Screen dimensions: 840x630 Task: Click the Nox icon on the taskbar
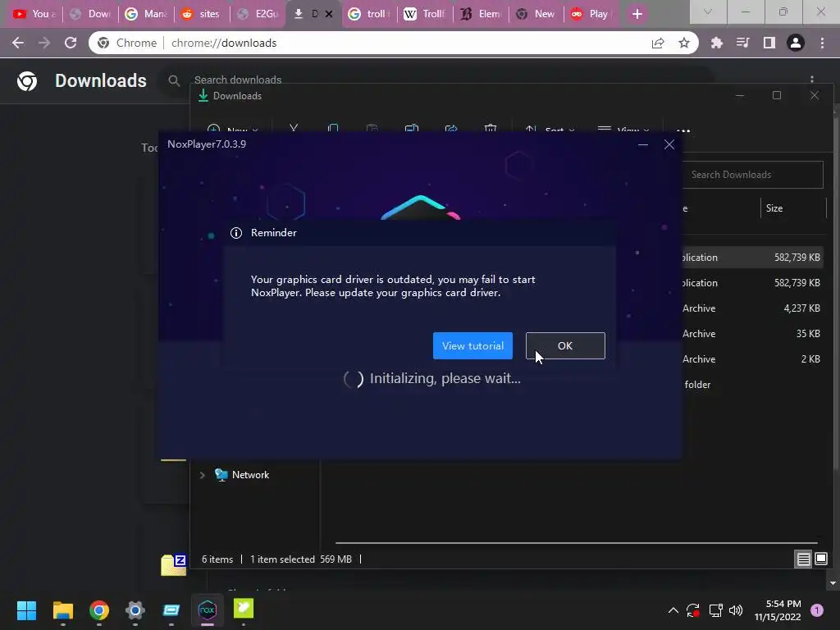(x=208, y=610)
